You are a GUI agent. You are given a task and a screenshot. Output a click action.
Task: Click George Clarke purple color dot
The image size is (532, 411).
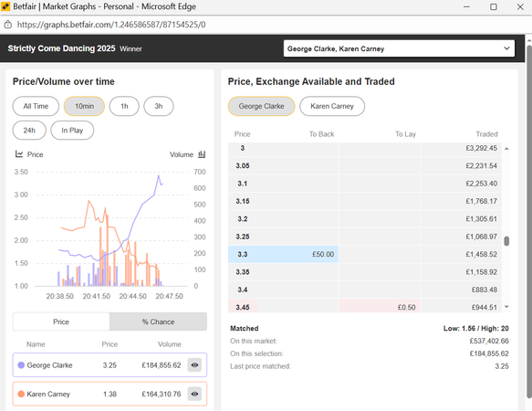tap(21, 365)
